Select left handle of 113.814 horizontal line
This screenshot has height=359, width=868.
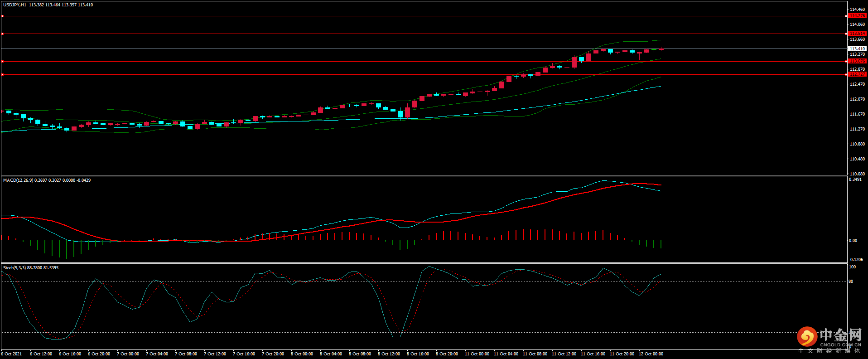(2, 34)
